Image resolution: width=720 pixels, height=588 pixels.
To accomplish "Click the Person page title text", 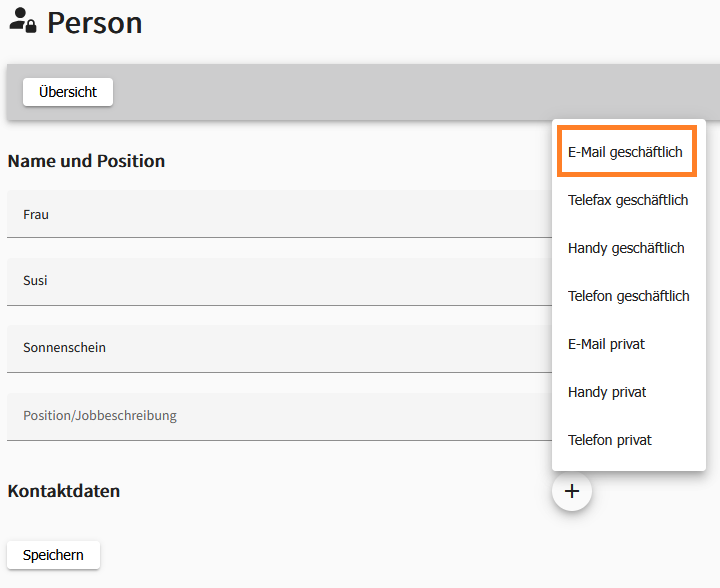I will click(95, 22).
